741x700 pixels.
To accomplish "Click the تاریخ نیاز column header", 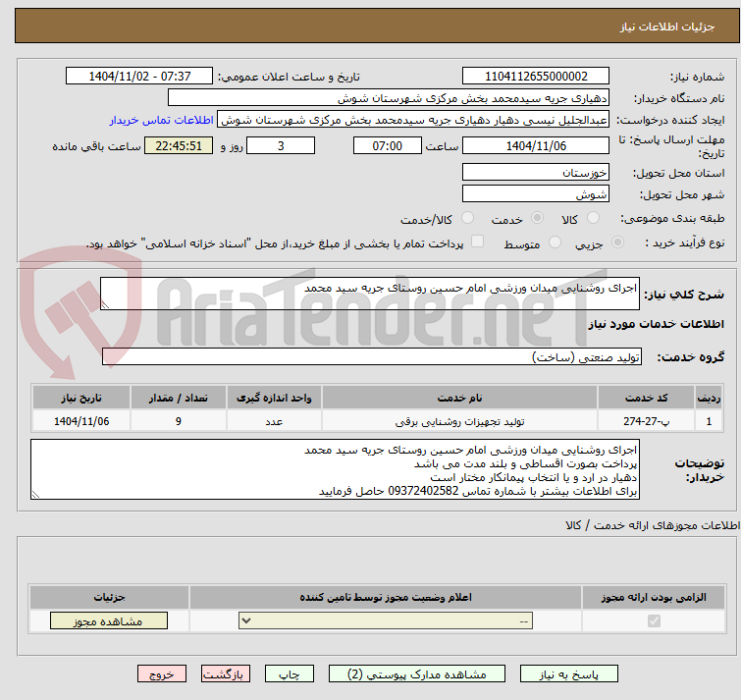I will (x=81, y=398).
